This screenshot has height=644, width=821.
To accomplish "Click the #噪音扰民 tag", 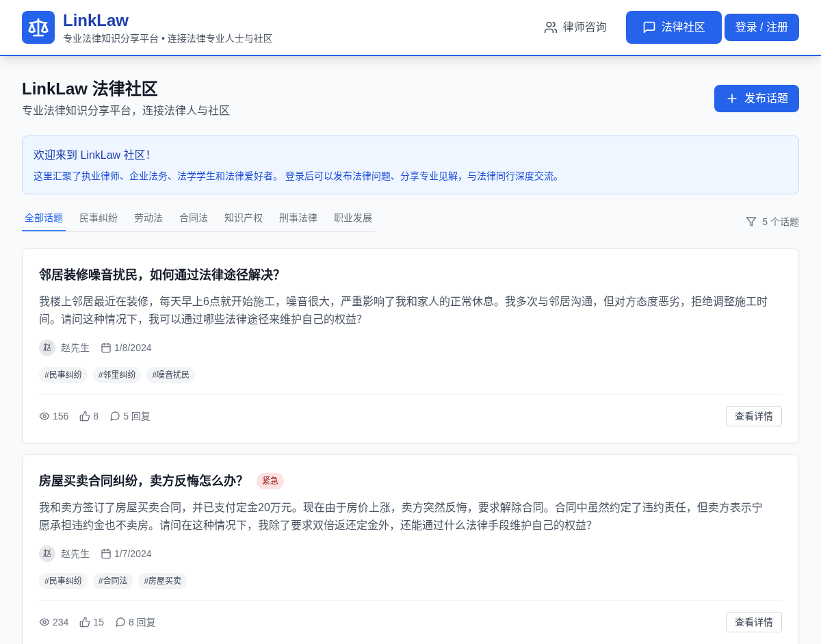I will pos(170,375).
